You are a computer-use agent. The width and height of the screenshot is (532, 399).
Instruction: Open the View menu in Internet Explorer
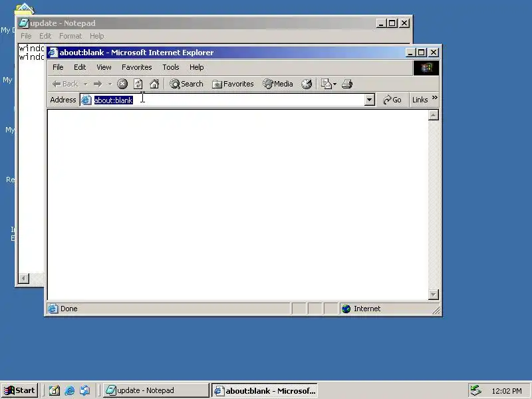point(104,67)
